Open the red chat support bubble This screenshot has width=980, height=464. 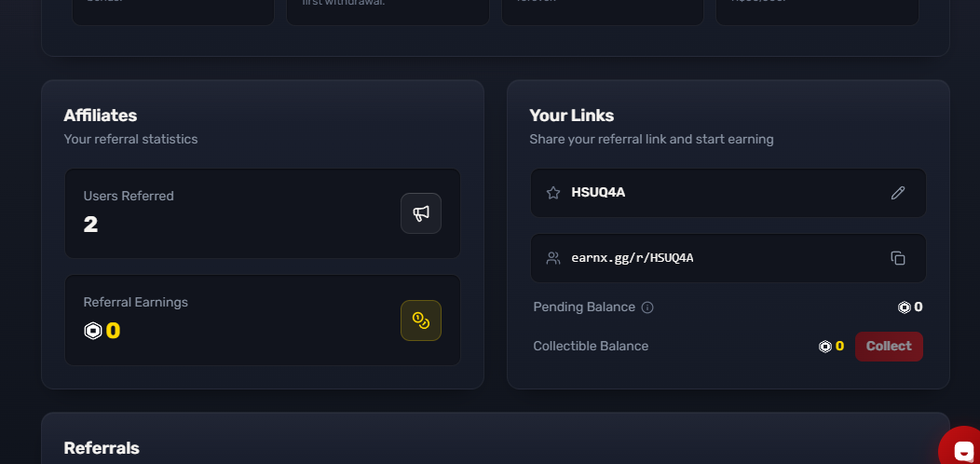pos(960,446)
